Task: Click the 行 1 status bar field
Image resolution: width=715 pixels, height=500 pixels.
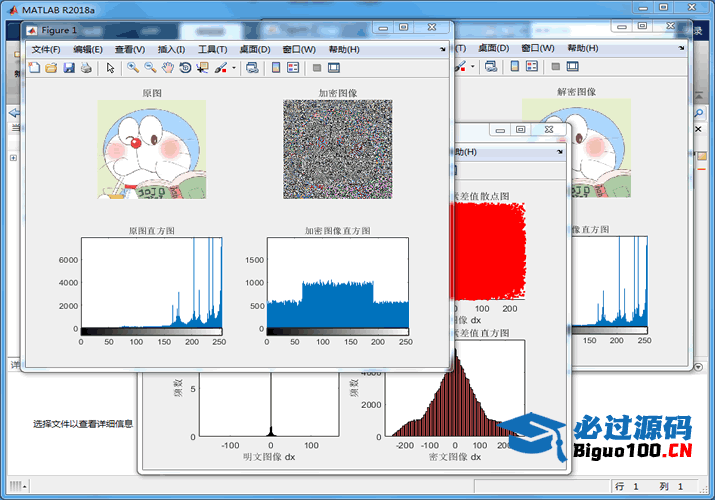Action: coord(627,486)
